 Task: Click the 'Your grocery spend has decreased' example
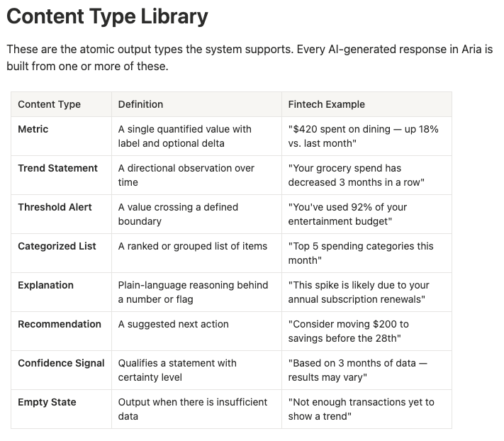(x=356, y=175)
